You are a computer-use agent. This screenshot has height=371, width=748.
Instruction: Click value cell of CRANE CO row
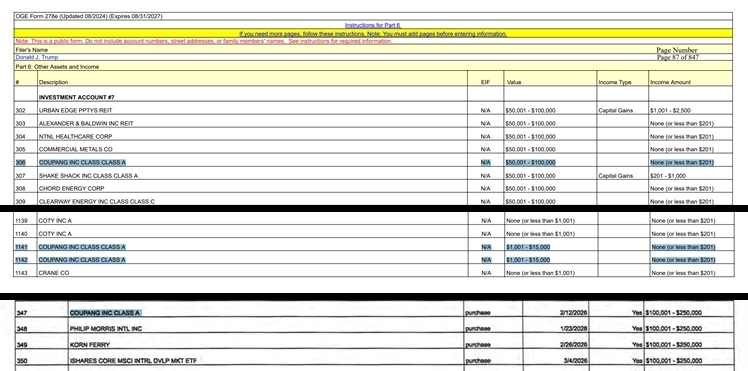point(540,273)
